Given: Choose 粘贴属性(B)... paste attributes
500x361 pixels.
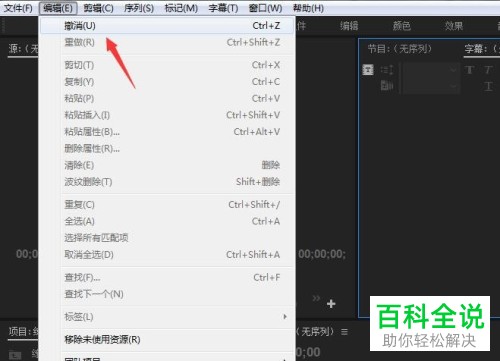Looking at the screenshot, I should click(x=167, y=132).
